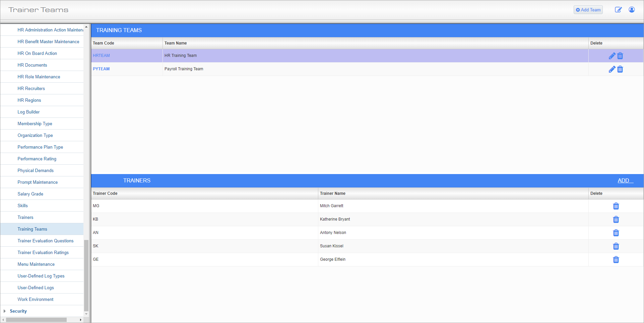Sort by Trainer Code column header
This screenshot has width=644, height=323.
(105, 193)
